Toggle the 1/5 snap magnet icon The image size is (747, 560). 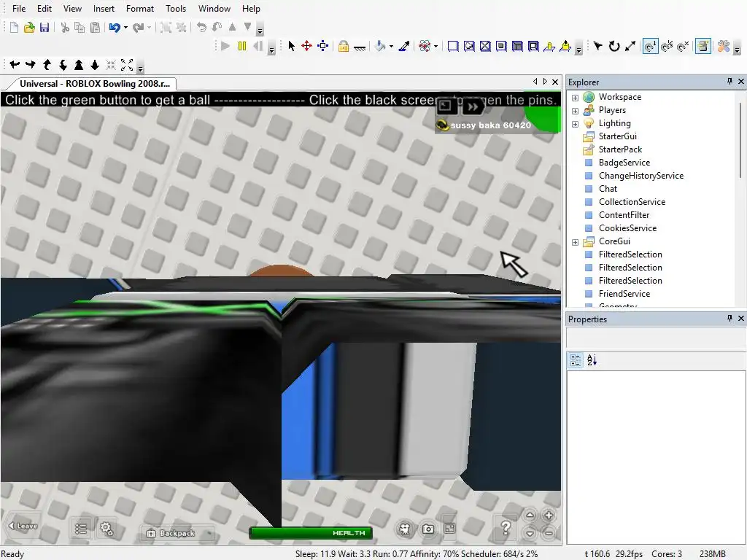pos(667,46)
